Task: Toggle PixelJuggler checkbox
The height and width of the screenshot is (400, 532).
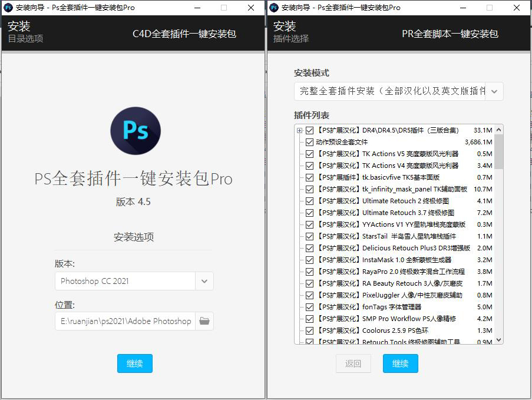Action: [309, 296]
